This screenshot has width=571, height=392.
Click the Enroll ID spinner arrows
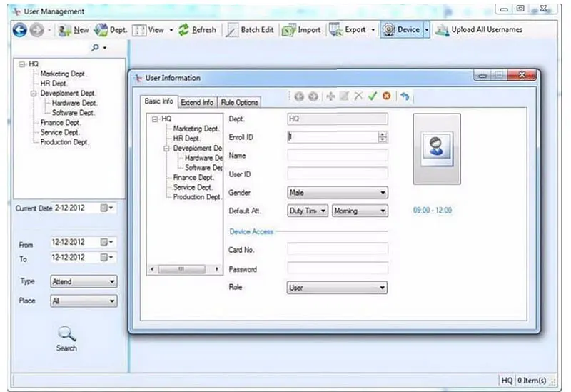383,137
